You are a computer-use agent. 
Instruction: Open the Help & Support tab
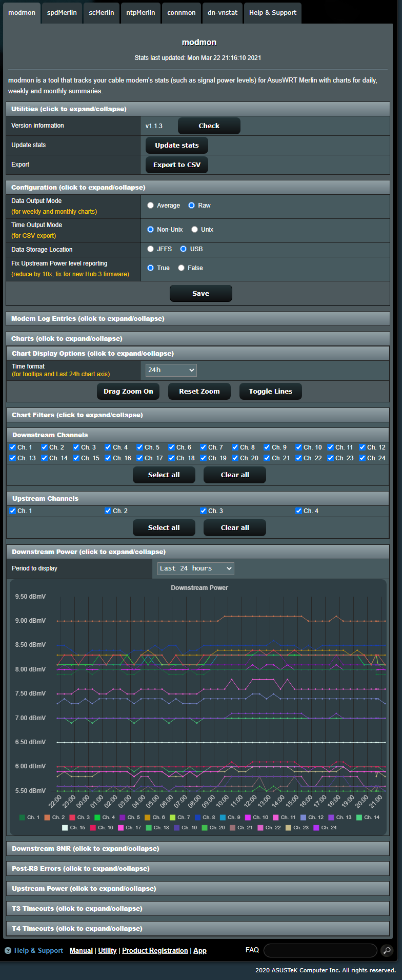273,13
